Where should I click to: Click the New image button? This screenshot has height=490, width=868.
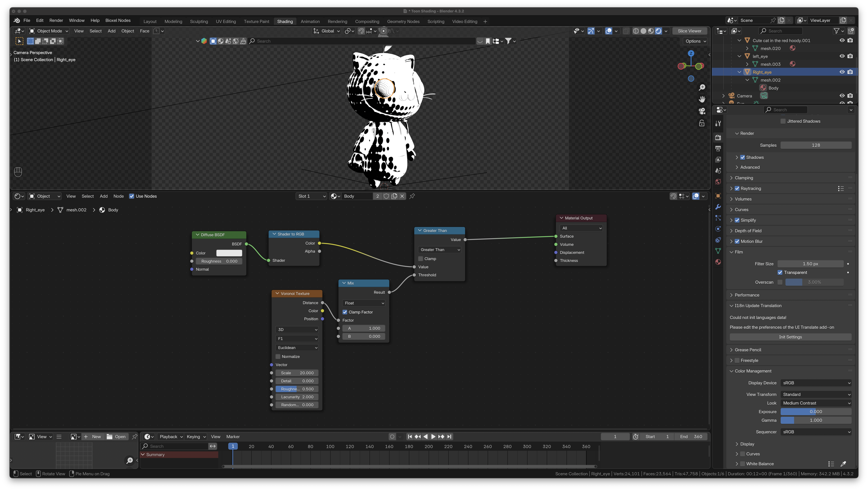[x=93, y=437]
